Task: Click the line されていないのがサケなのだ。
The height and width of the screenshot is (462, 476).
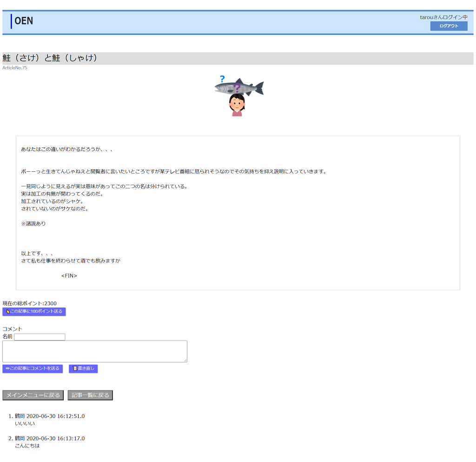Action: coord(55,209)
